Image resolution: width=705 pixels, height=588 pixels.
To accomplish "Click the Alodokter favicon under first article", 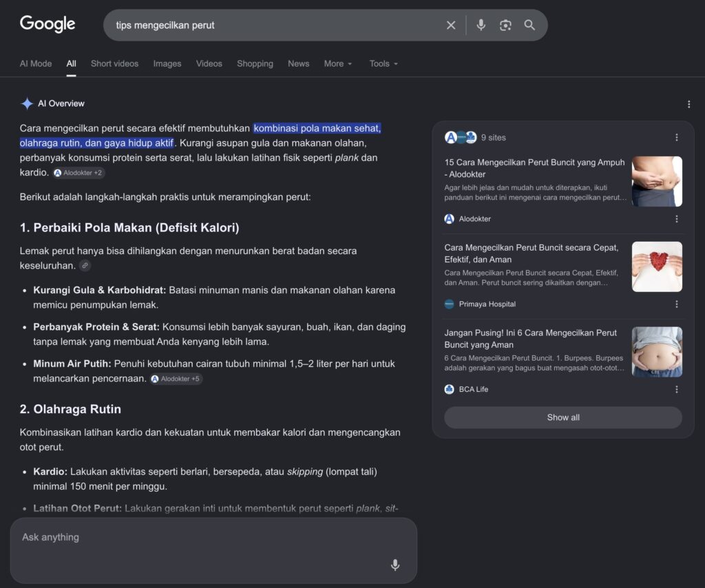I will click(449, 219).
